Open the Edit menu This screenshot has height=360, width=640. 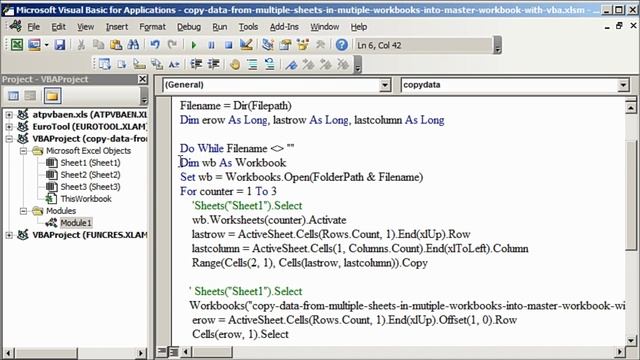[x=58, y=27]
